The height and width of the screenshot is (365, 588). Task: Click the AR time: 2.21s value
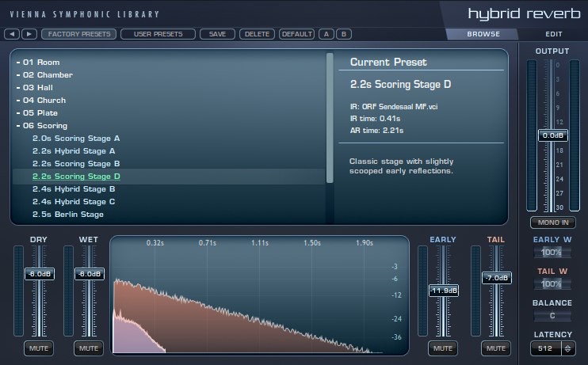376,131
